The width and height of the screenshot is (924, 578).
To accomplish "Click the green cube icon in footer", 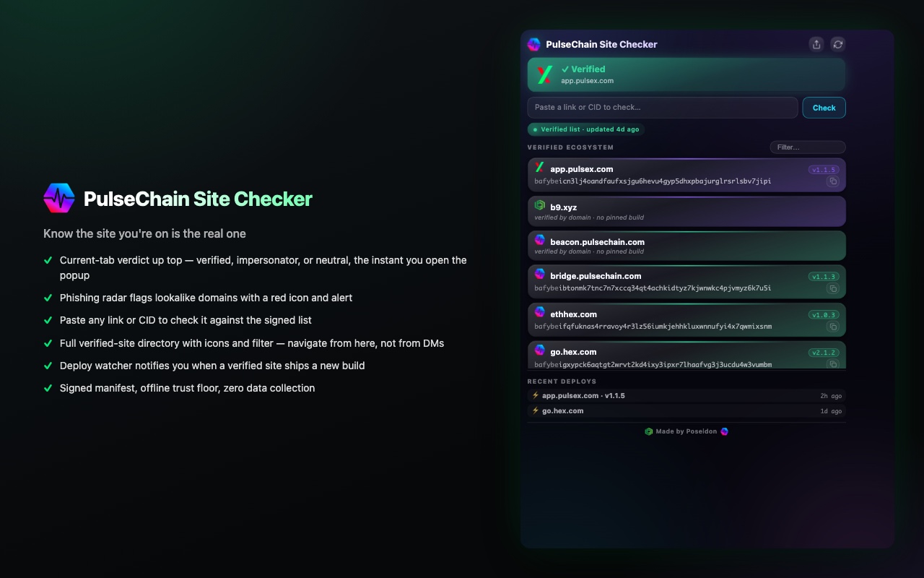I will 649,431.
